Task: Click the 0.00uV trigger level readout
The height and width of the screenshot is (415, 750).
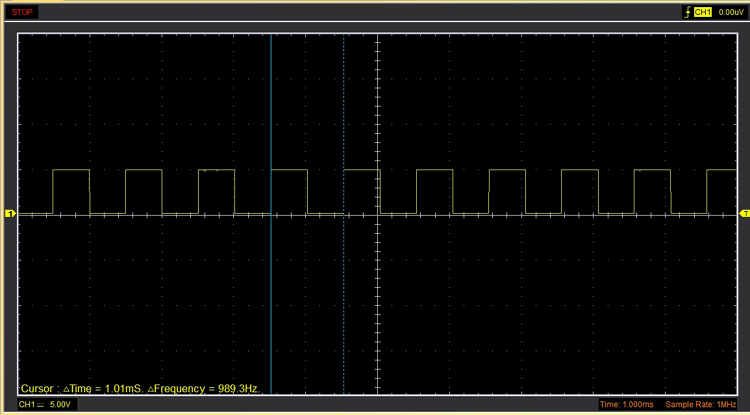Action: pos(728,12)
